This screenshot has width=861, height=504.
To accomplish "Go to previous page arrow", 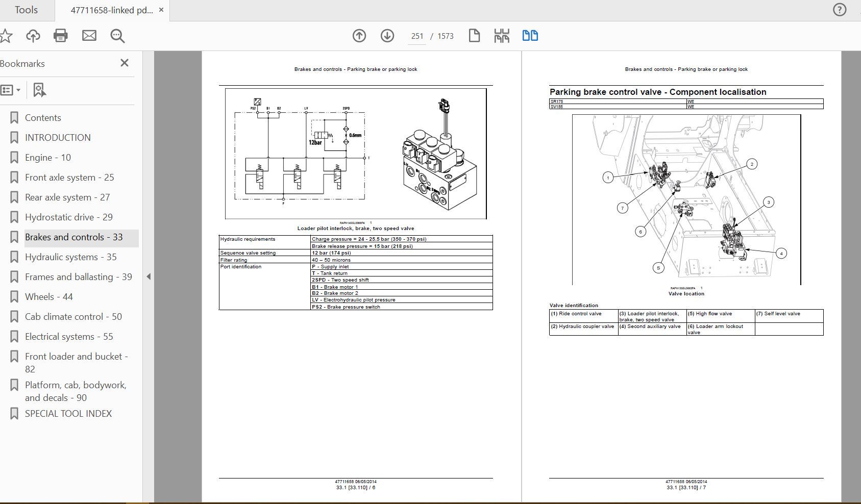I will (359, 36).
